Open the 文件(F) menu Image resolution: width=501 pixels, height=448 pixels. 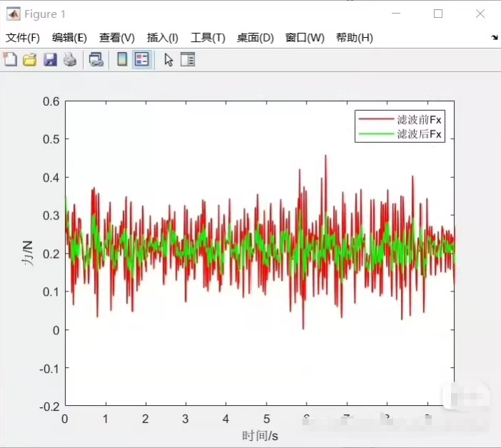(23, 38)
